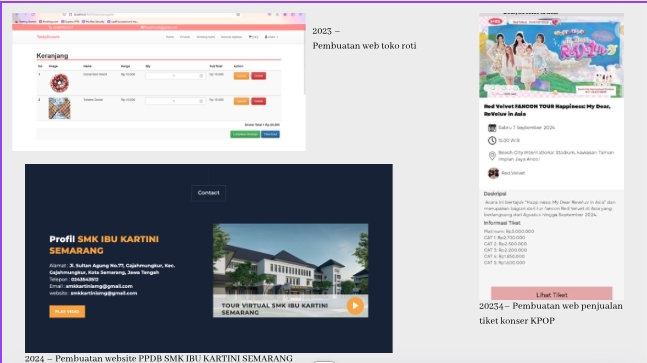
Task: Click the Contact button on the school profile page
Action: click(x=208, y=193)
